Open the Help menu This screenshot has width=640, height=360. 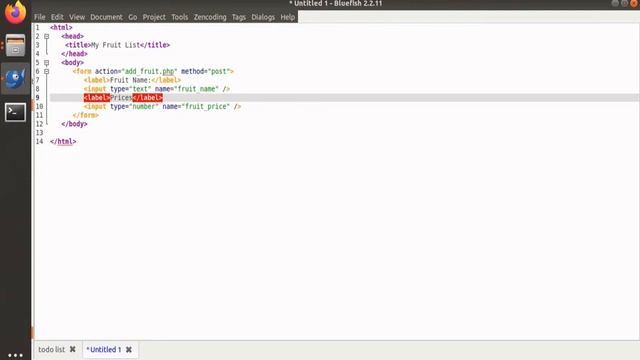click(287, 17)
